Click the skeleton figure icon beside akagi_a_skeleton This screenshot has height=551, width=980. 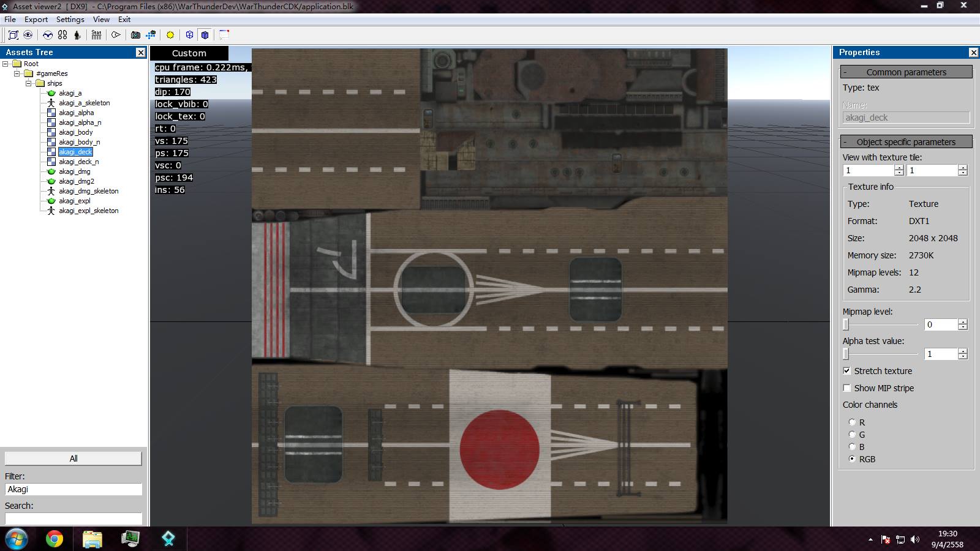coord(51,103)
